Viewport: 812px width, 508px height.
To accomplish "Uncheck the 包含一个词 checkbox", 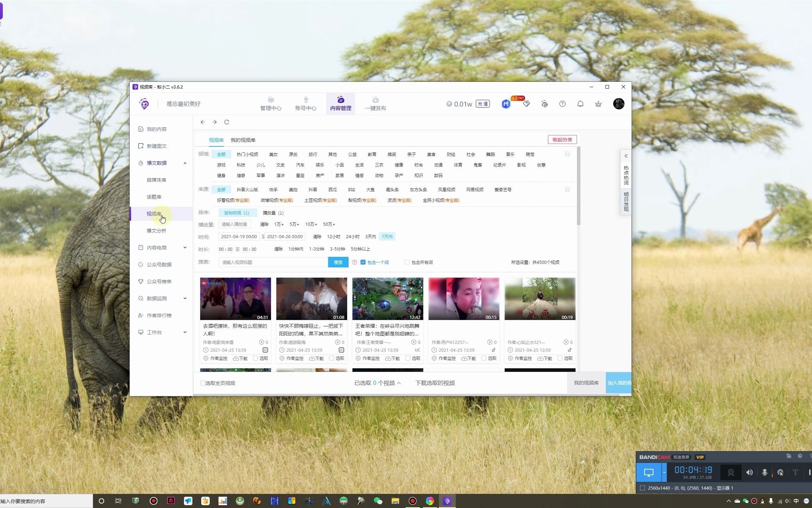I will tap(363, 262).
